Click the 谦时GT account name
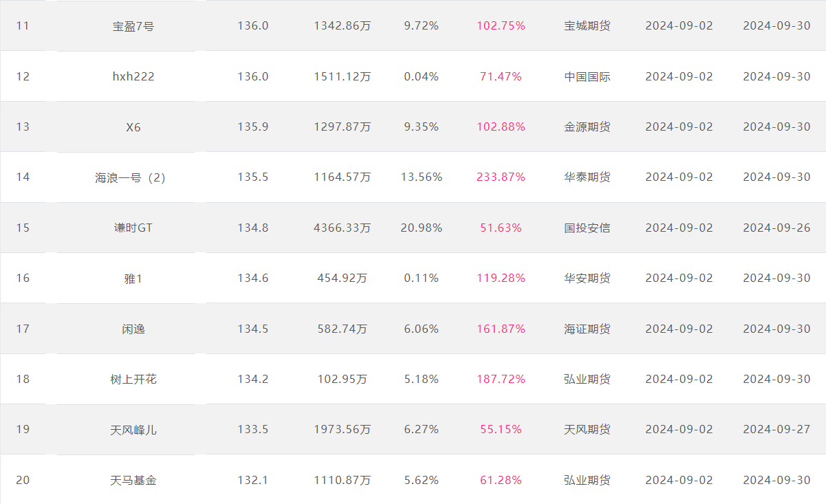Screen dimensions: 826x504 (x=133, y=228)
